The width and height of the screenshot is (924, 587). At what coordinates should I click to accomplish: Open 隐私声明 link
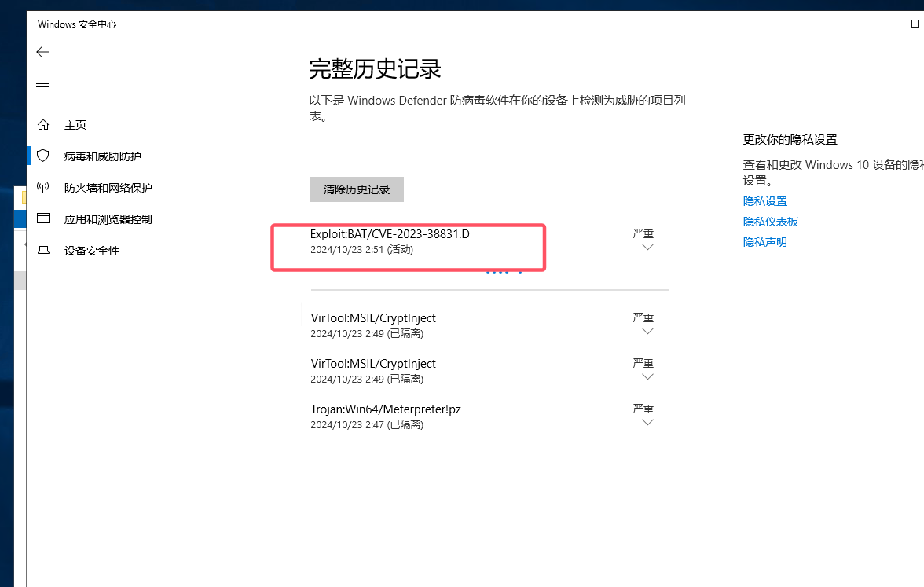point(765,242)
